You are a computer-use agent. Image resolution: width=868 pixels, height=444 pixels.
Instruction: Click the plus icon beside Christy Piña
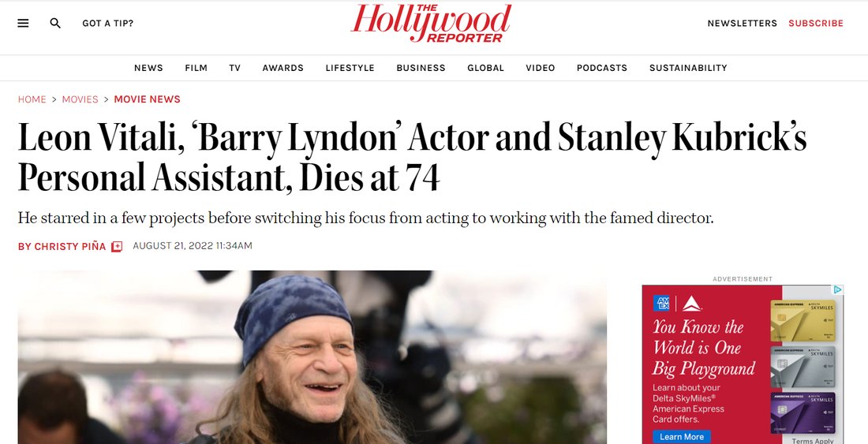pos(117,247)
